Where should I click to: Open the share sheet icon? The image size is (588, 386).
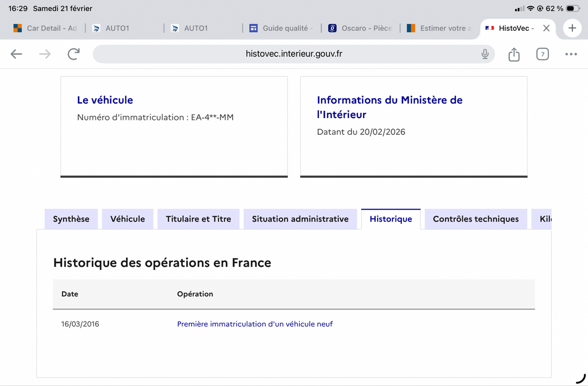(x=514, y=54)
